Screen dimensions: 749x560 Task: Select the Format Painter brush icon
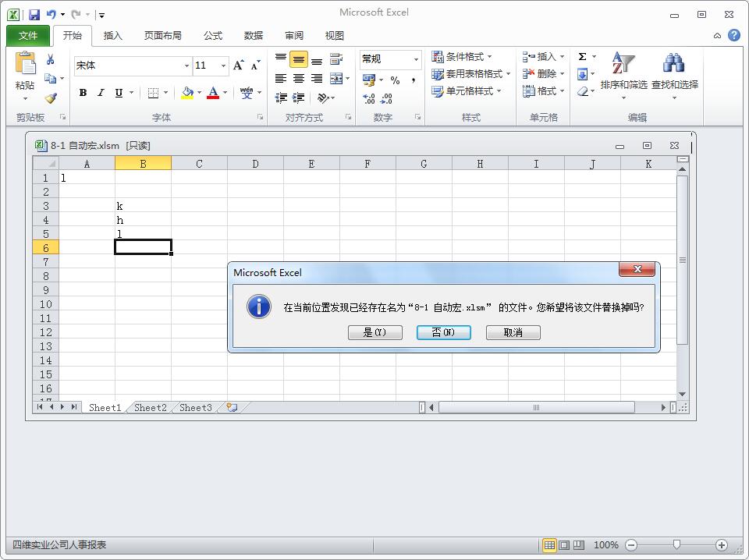click(x=50, y=98)
